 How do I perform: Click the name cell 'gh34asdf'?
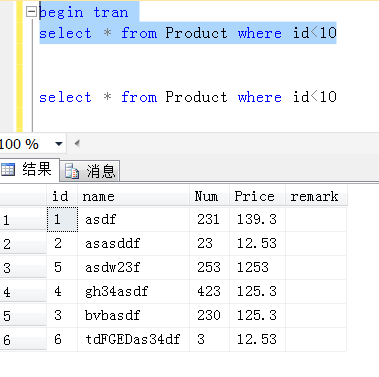pos(133,291)
